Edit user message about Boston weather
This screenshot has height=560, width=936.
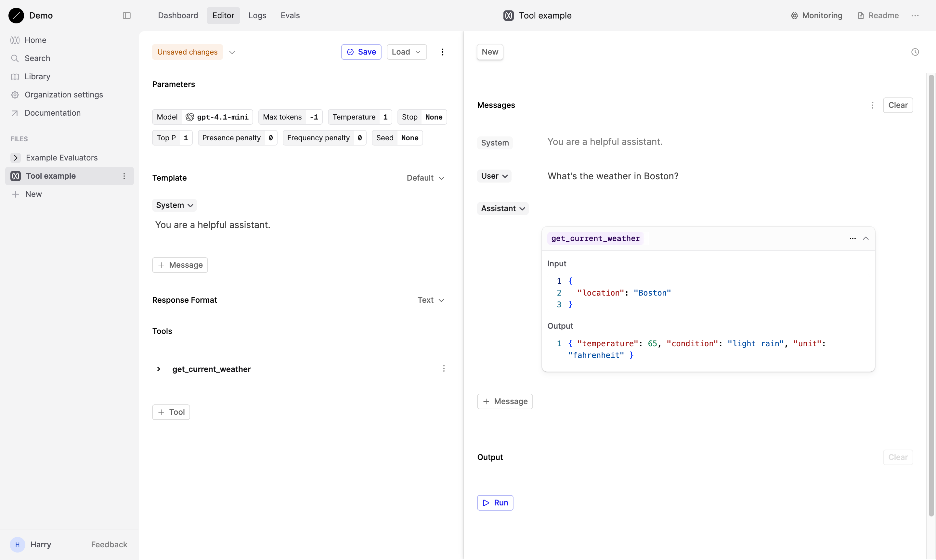pos(613,176)
